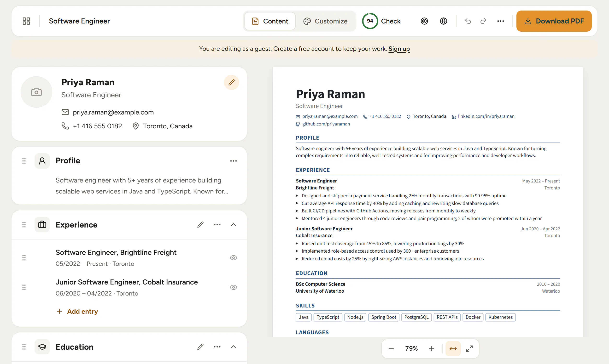Grab the Profile section drag handle
The height and width of the screenshot is (364, 609).
(24, 161)
